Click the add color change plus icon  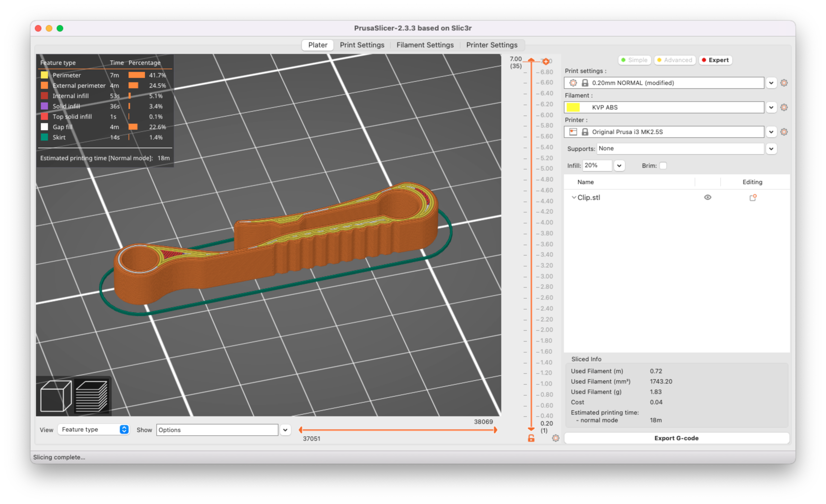click(x=546, y=61)
